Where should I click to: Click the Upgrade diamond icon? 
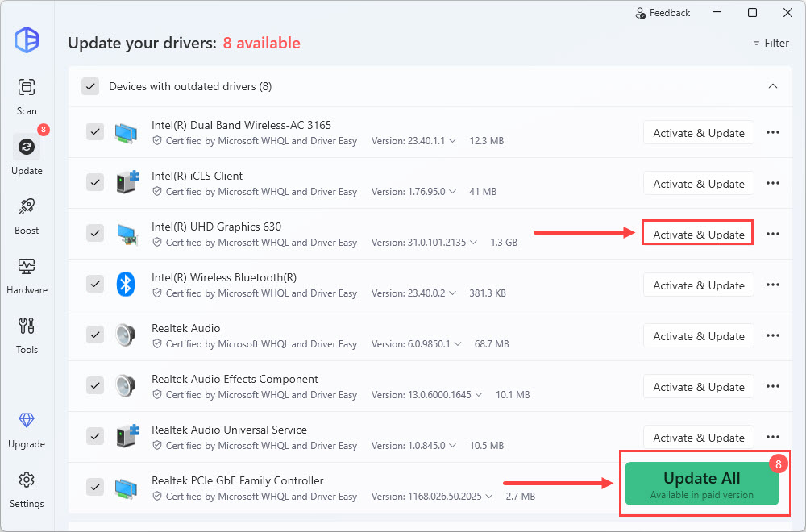coord(27,421)
